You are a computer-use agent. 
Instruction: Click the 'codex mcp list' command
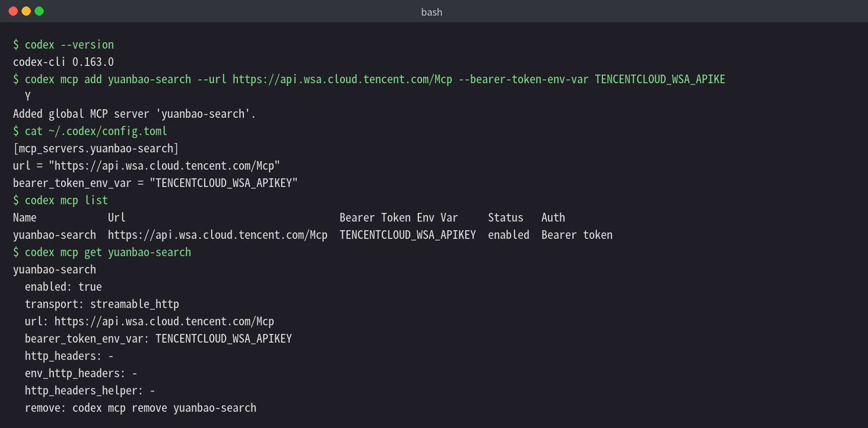[60, 200]
